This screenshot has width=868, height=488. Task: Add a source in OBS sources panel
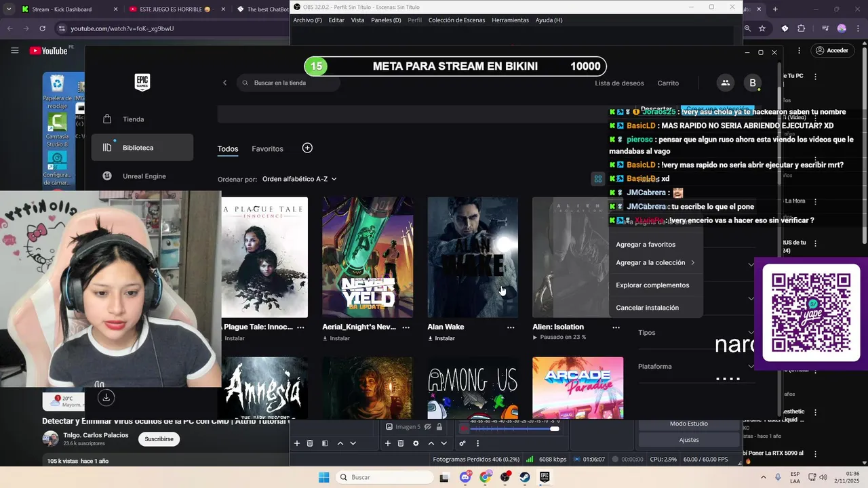pos(388,443)
